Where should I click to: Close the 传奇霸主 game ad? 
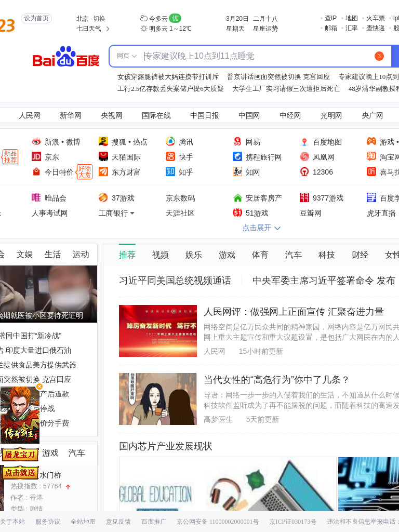point(39,387)
